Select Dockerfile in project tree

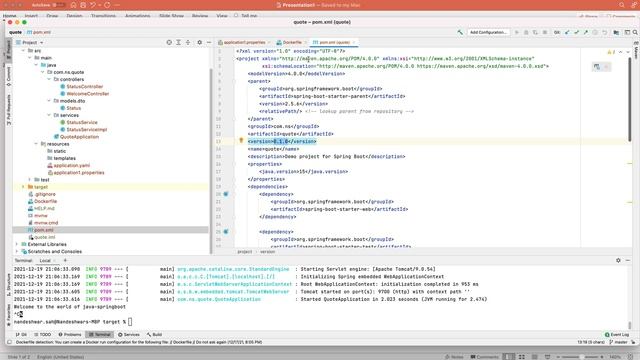45,201
